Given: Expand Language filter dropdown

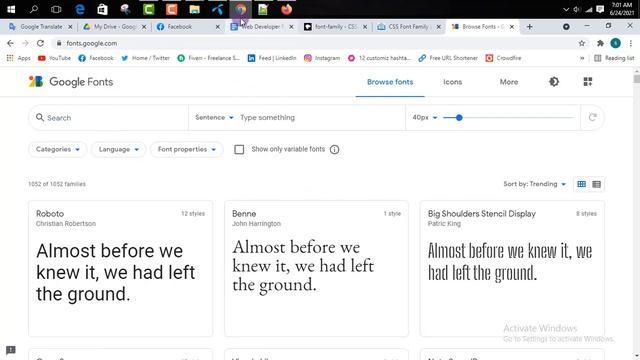Looking at the screenshot, I should [x=118, y=149].
